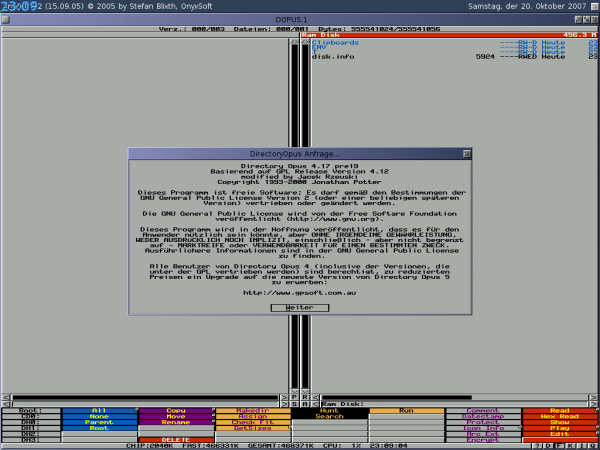Click the Hunt button
The height and width of the screenshot is (450, 600).
(x=330, y=411)
